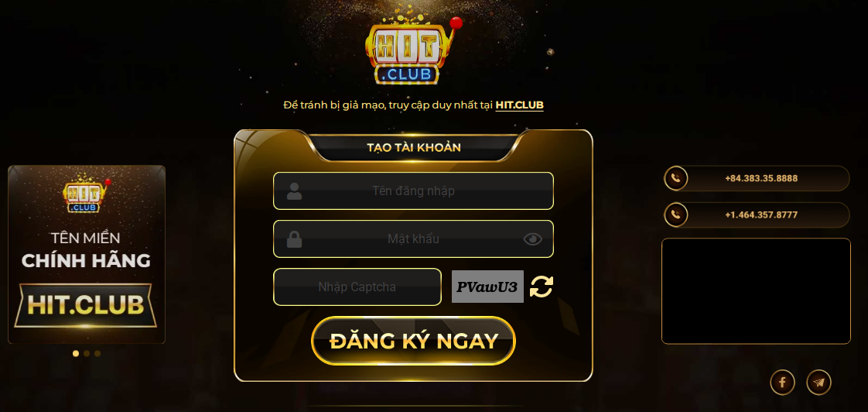Select the second carousel dot indicator
This screenshot has height=412, width=868.
click(x=87, y=353)
